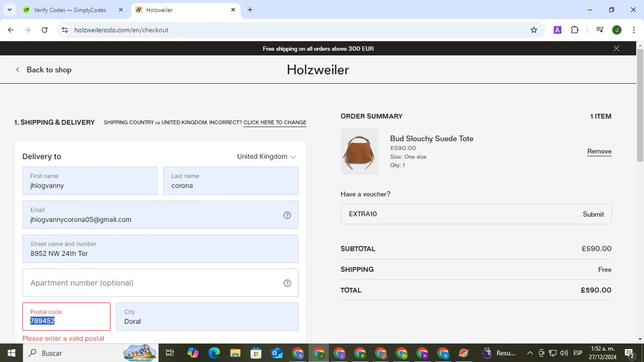
Task: Open the volume control icon
Action: point(564,353)
